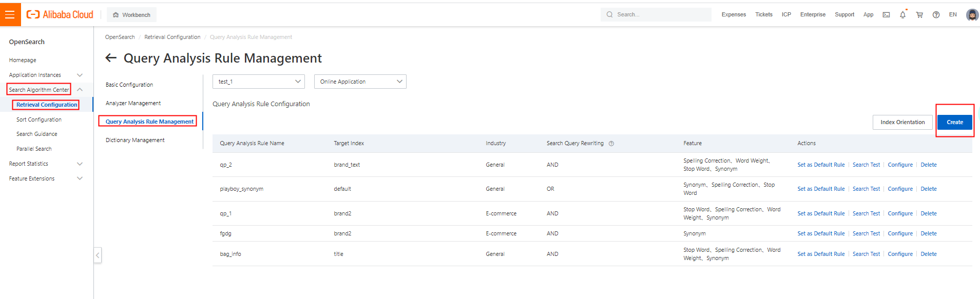
Task: Open the shopping cart icon
Action: click(919, 15)
